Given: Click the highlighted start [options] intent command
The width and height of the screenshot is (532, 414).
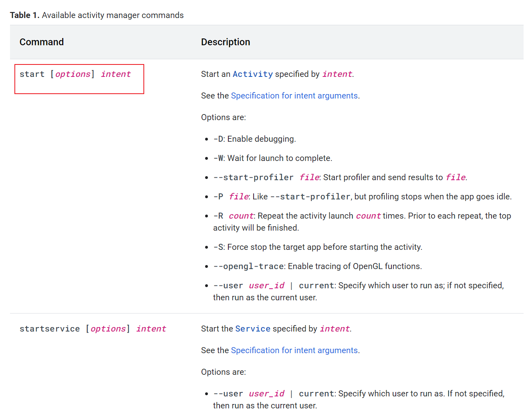Looking at the screenshot, I should 75,74.
